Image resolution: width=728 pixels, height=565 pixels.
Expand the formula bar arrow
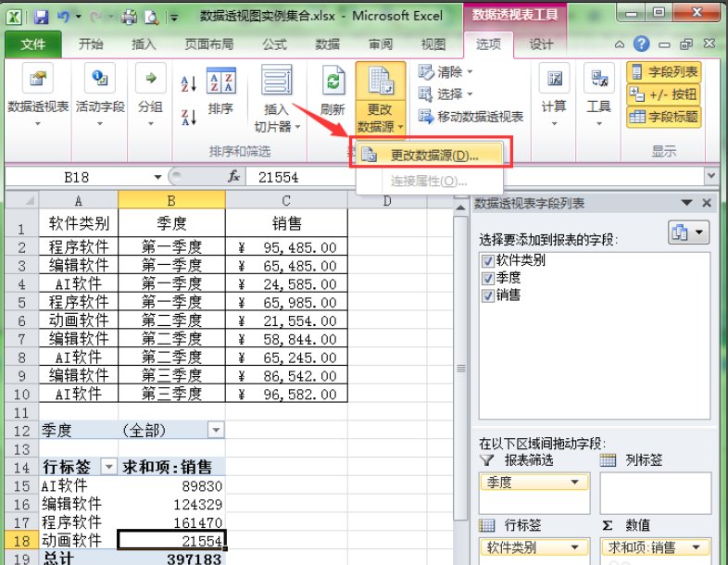click(711, 176)
